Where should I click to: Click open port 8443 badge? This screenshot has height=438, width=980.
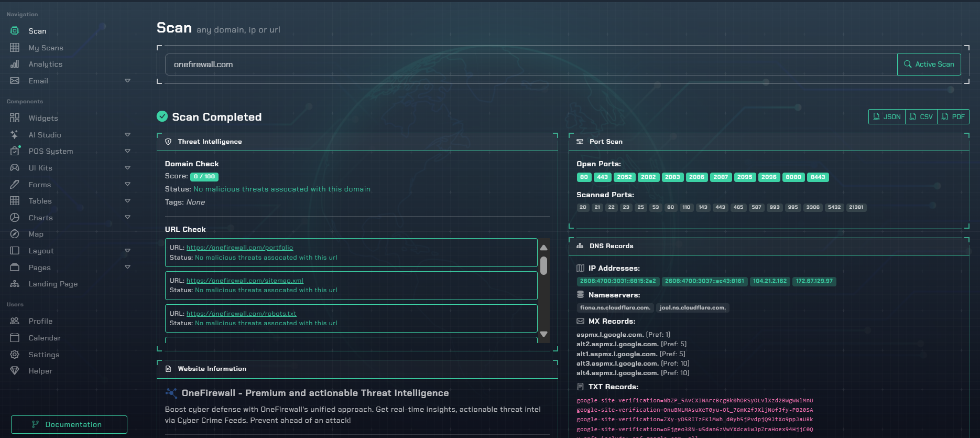point(818,177)
